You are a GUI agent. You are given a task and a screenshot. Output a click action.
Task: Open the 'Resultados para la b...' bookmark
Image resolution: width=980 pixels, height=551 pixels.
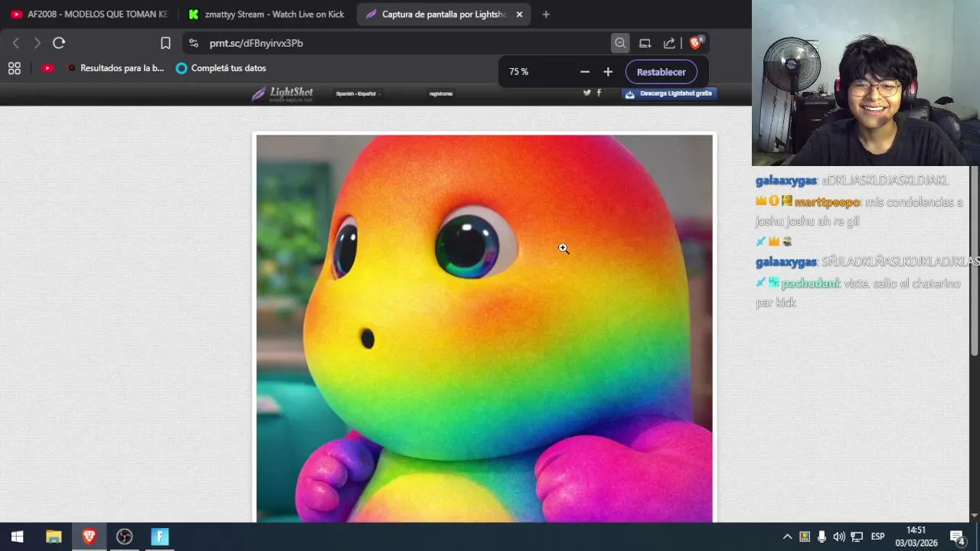pyautogui.click(x=116, y=68)
